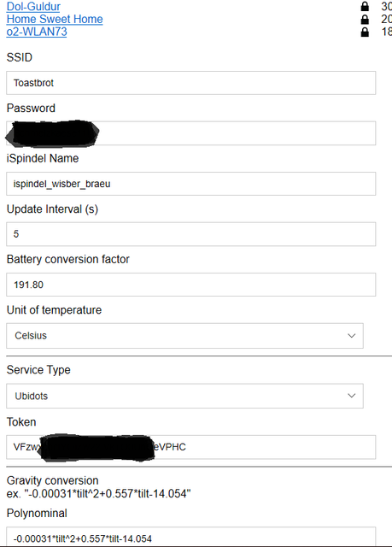Click the chevron arrow of Ubidots selector
Screen dimensions: 392x547
pyautogui.click(x=352, y=396)
